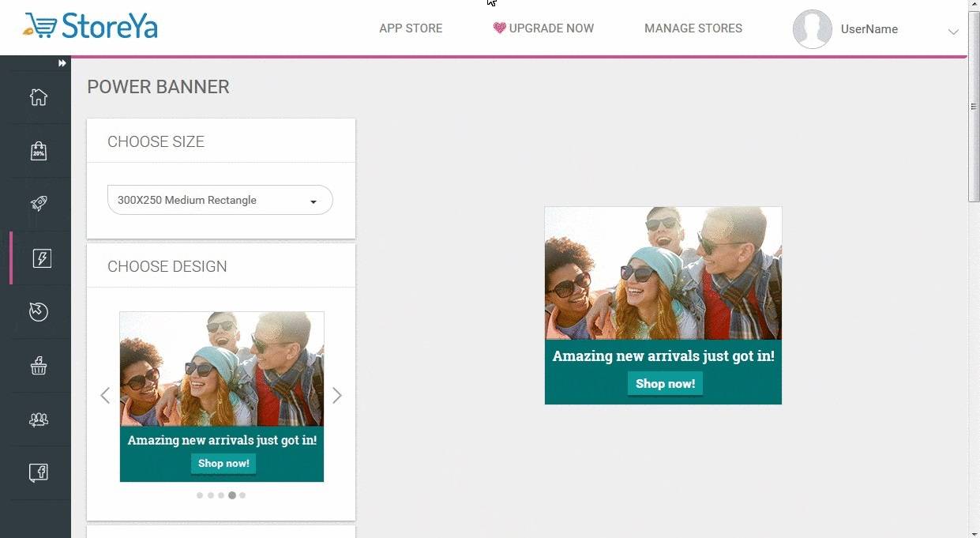Select the fourth carousel dot

point(232,495)
